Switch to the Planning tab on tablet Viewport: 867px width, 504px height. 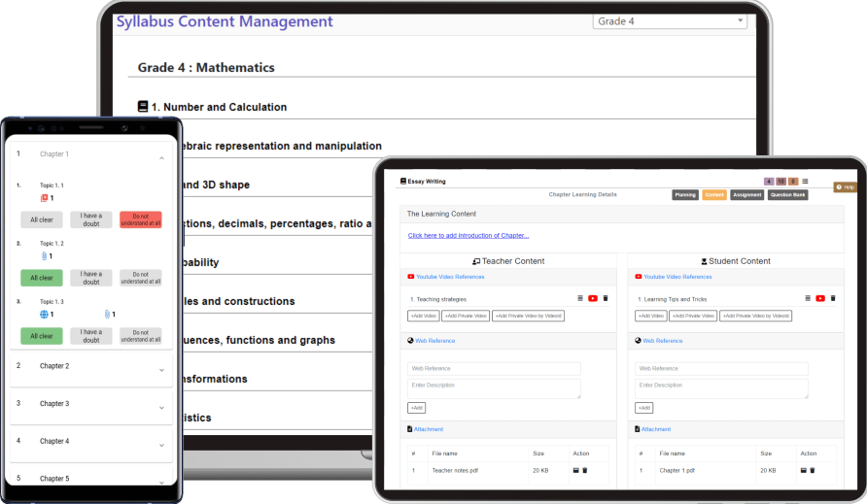[685, 194]
